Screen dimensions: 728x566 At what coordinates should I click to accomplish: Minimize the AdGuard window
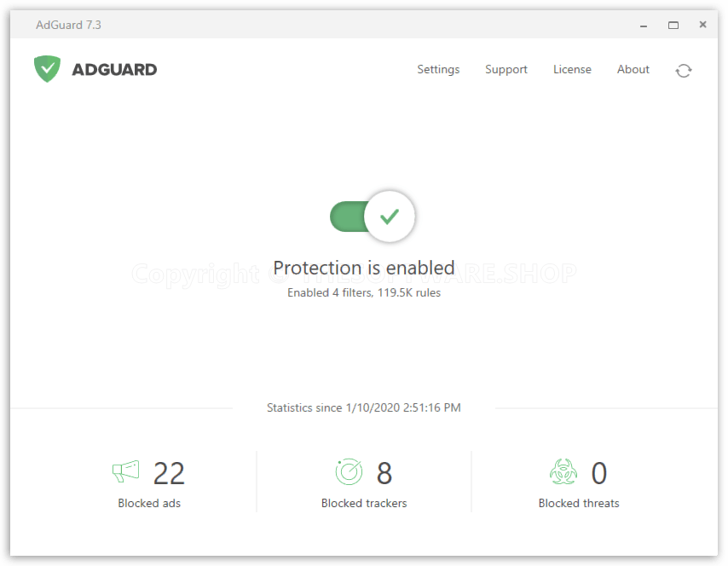pos(644,25)
